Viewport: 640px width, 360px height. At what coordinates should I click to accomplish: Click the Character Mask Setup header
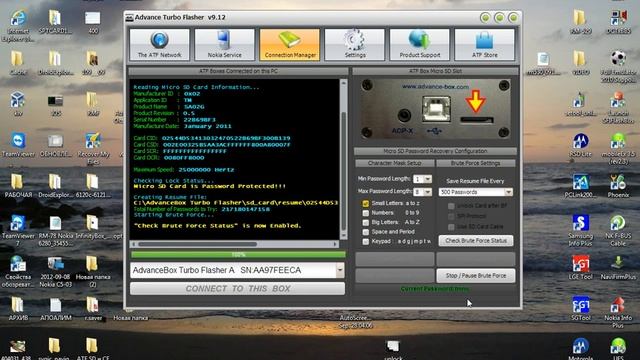pyautogui.click(x=394, y=163)
